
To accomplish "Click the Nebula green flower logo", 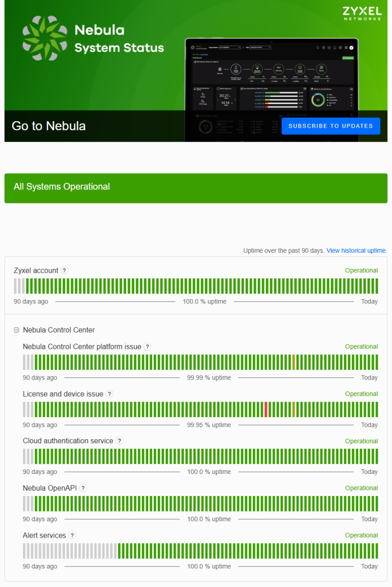I will 45,38.
